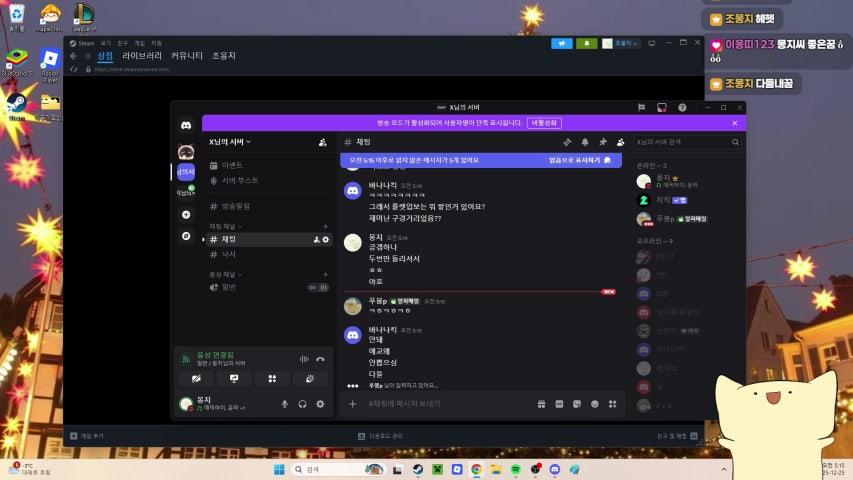
Task: Switch to Steam 상점 tab
Action: [x=105, y=56]
